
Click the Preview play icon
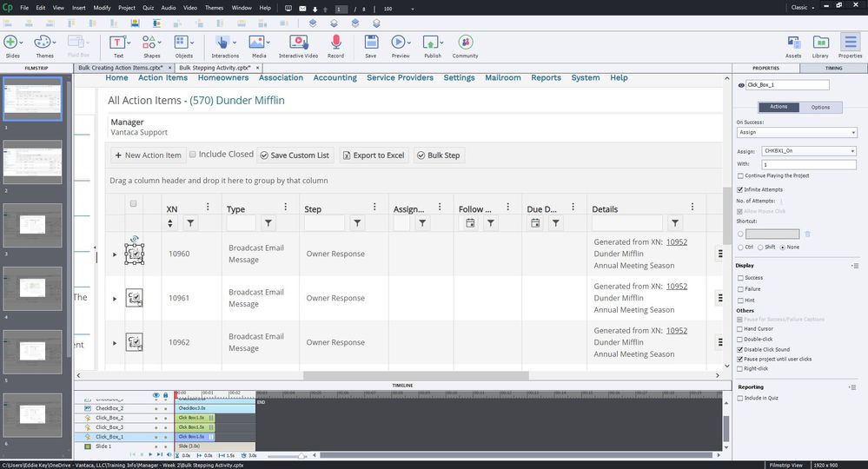click(398, 42)
